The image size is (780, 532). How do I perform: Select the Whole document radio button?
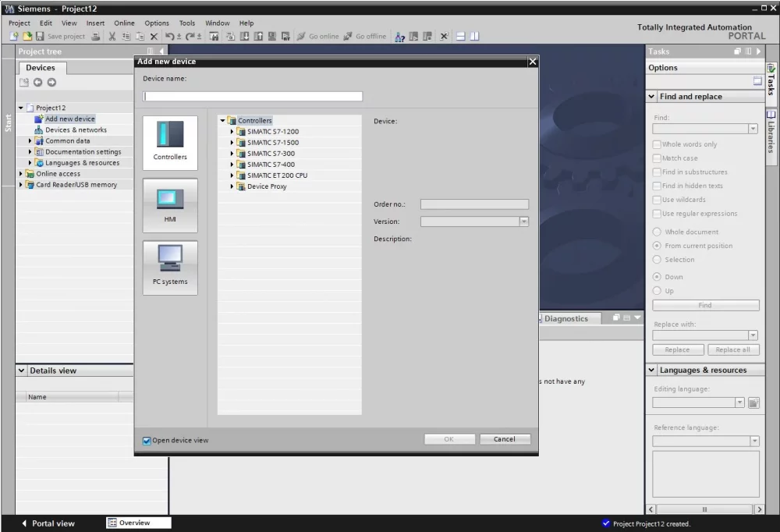tap(657, 232)
